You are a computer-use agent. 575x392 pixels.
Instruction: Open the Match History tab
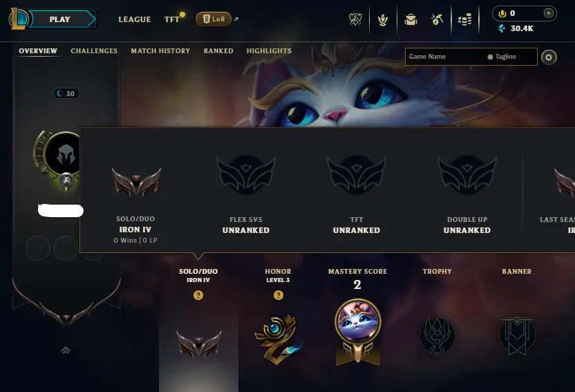(x=160, y=51)
